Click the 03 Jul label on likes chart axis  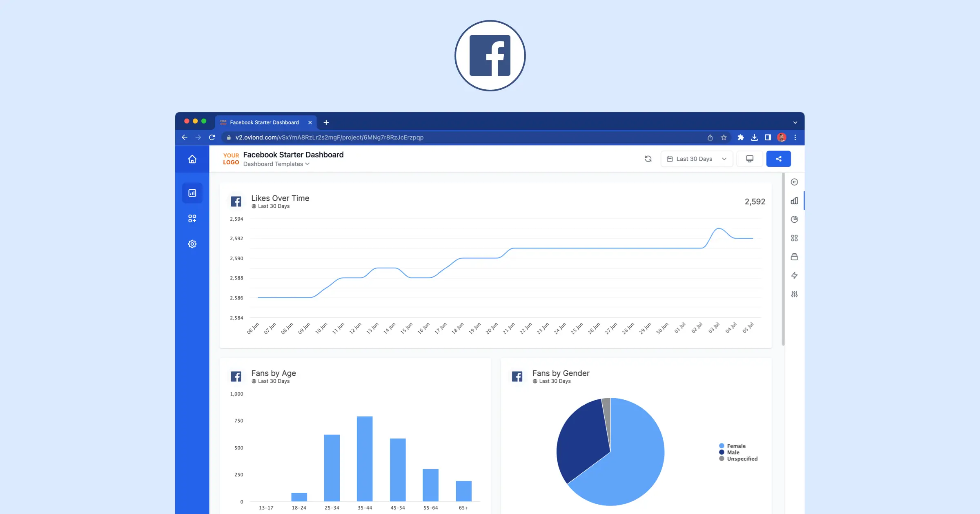tap(714, 328)
